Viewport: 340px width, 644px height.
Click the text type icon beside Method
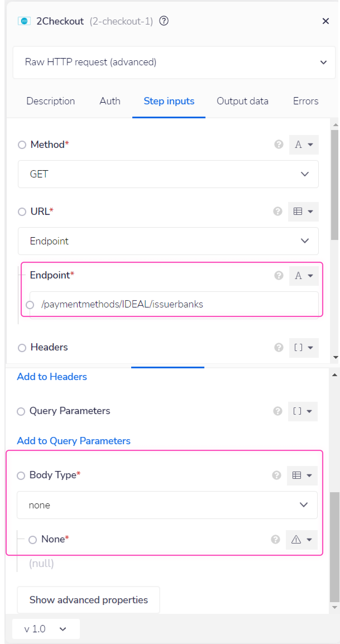(x=304, y=145)
